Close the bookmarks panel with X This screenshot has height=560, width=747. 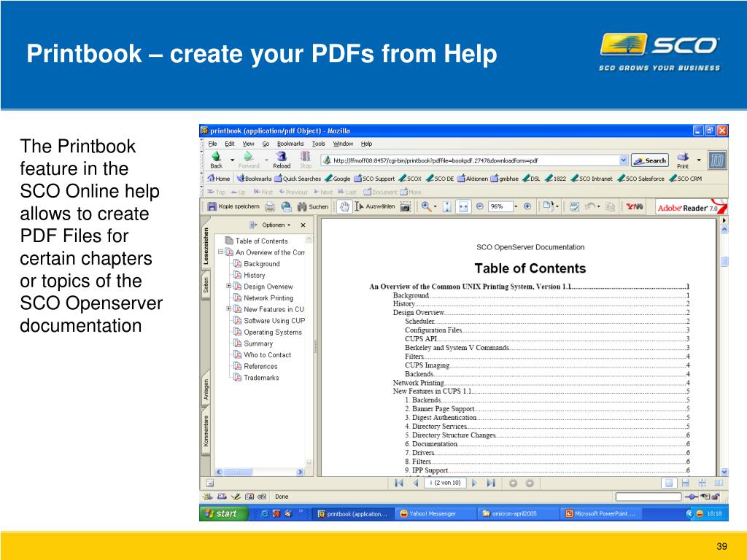click(303, 225)
